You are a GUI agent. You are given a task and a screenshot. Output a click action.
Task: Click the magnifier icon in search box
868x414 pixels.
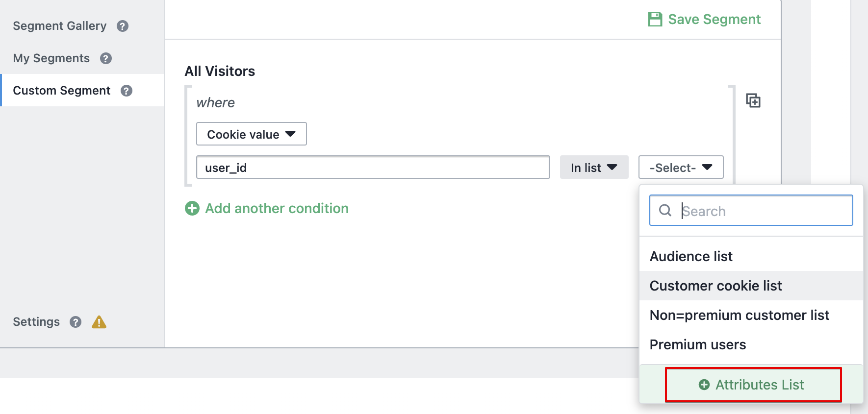click(x=665, y=210)
